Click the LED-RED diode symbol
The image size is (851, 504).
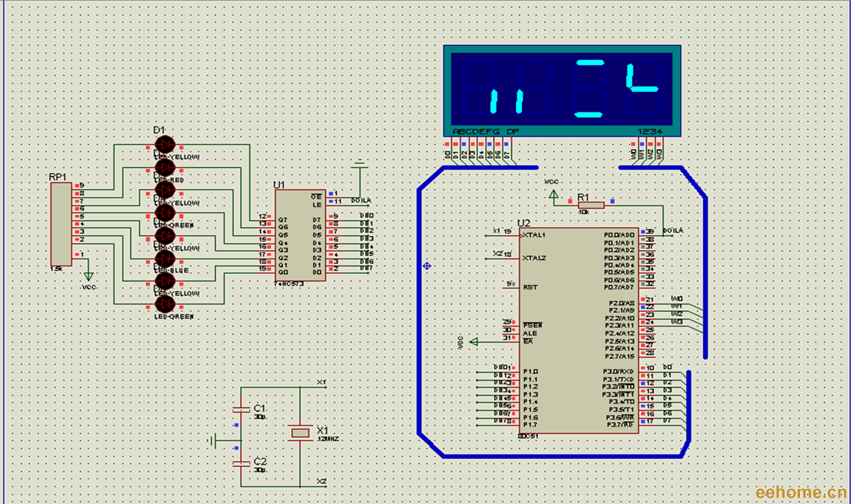click(x=164, y=167)
